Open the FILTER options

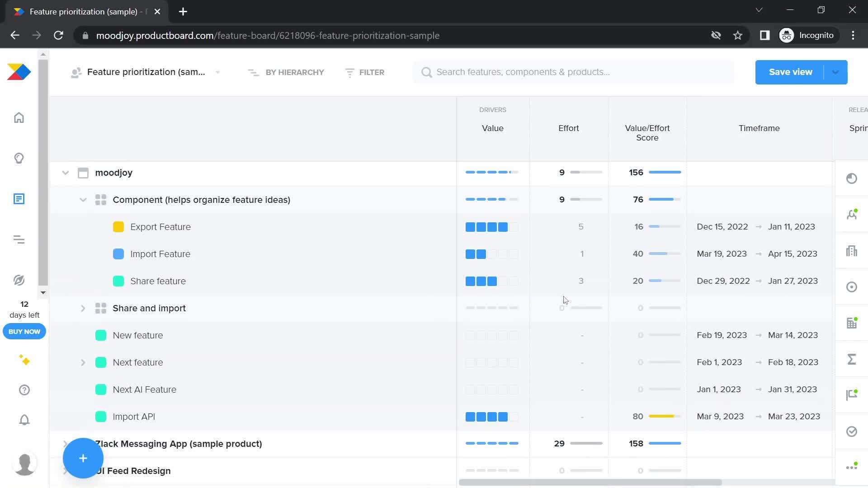pos(365,72)
